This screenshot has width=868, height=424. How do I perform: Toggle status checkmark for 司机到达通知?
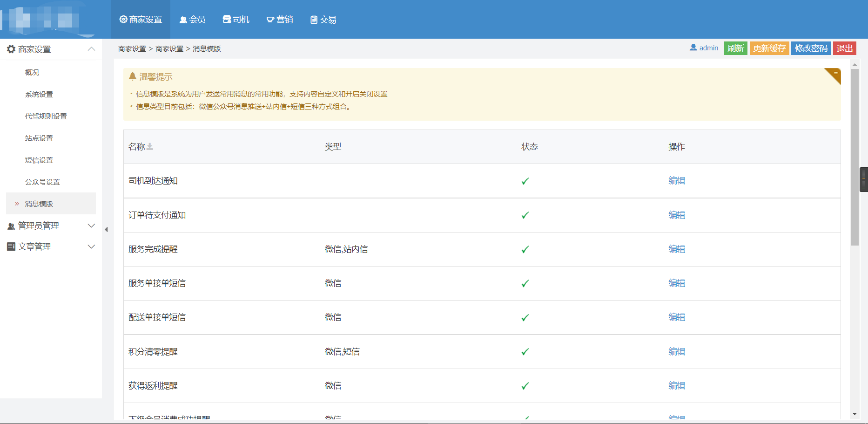[525, 181]
